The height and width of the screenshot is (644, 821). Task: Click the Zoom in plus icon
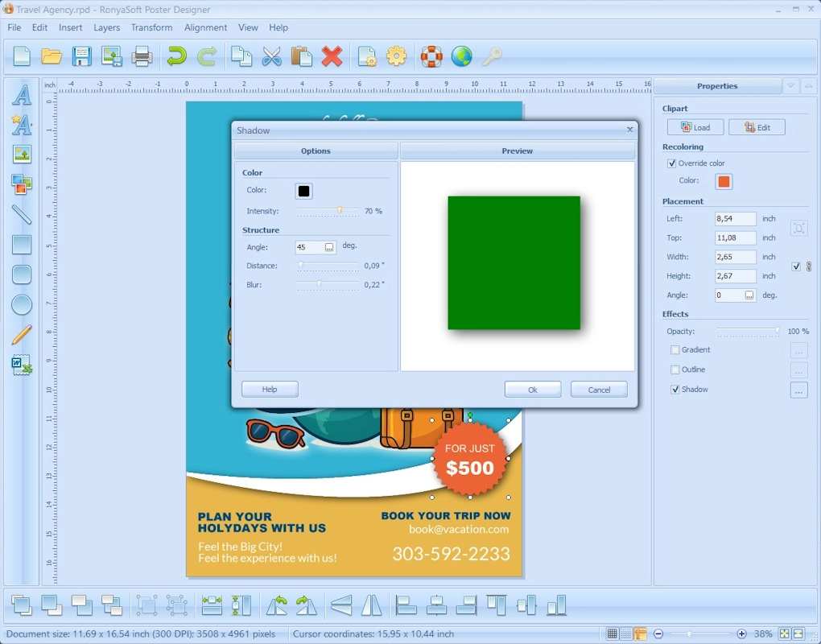(741, 634)
